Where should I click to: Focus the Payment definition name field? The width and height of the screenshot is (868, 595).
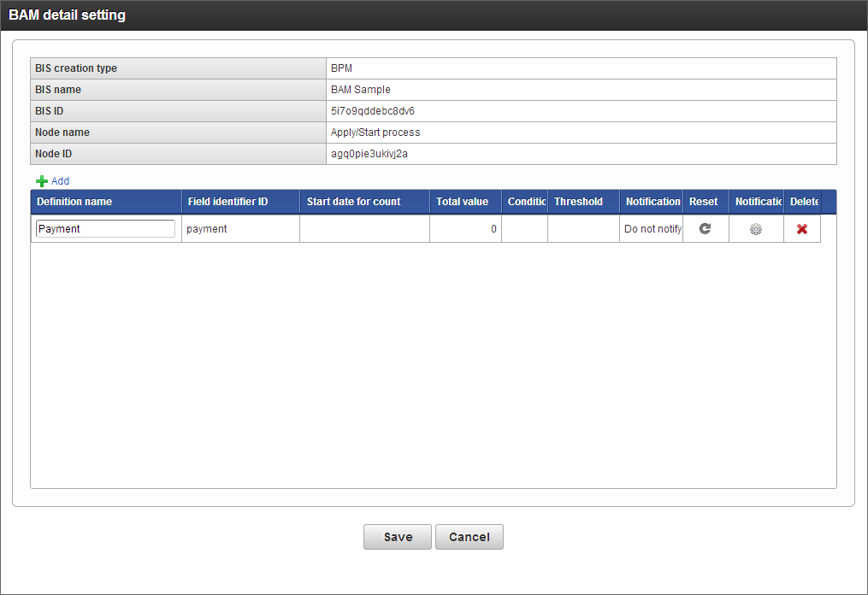pos(105,228)
